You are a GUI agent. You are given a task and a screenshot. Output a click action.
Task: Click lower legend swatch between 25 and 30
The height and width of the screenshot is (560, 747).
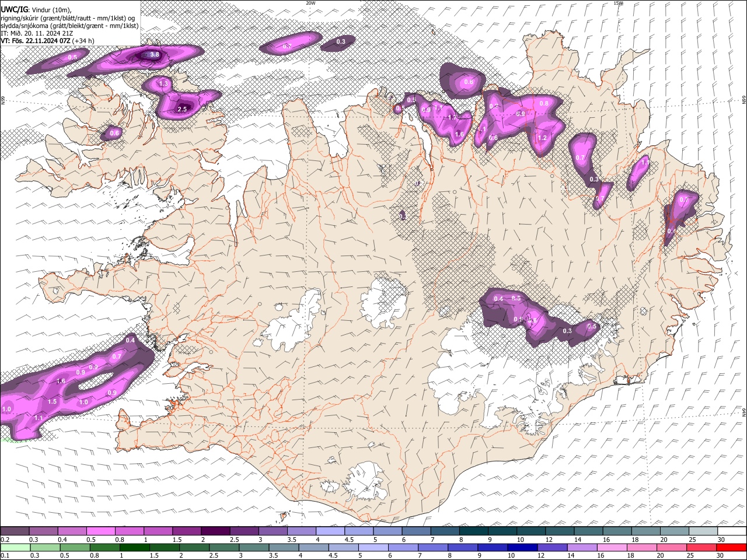click(701, 548)
